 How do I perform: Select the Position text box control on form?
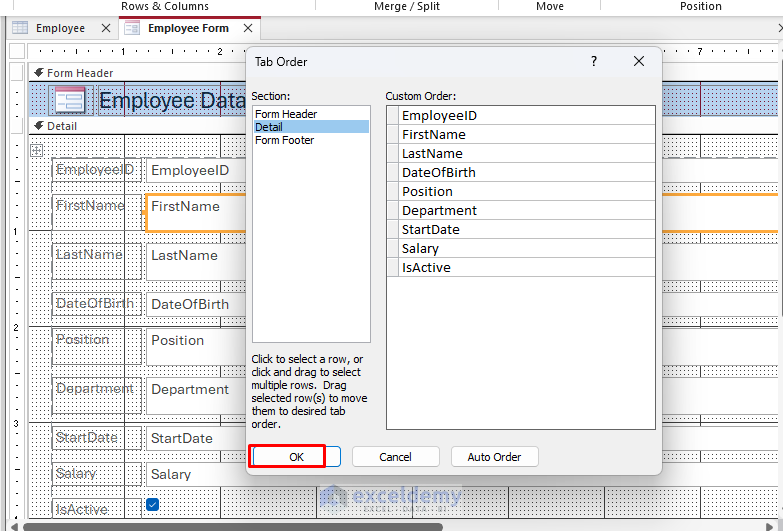click(196, 346)
